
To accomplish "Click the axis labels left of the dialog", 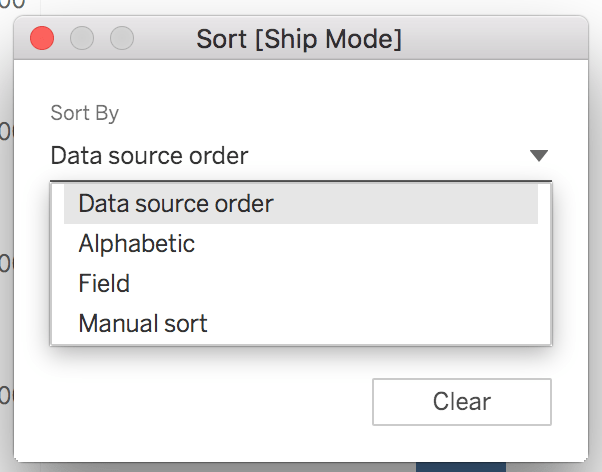I will click(5, 263).
